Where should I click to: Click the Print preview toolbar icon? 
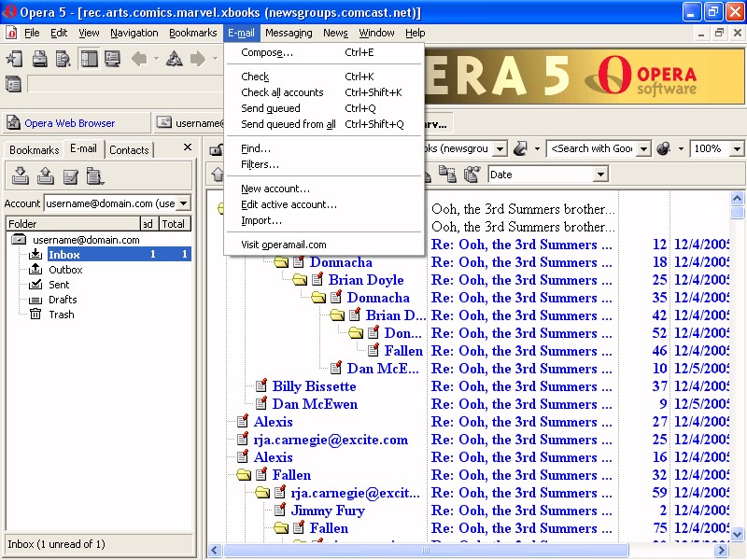click(63, 59)
